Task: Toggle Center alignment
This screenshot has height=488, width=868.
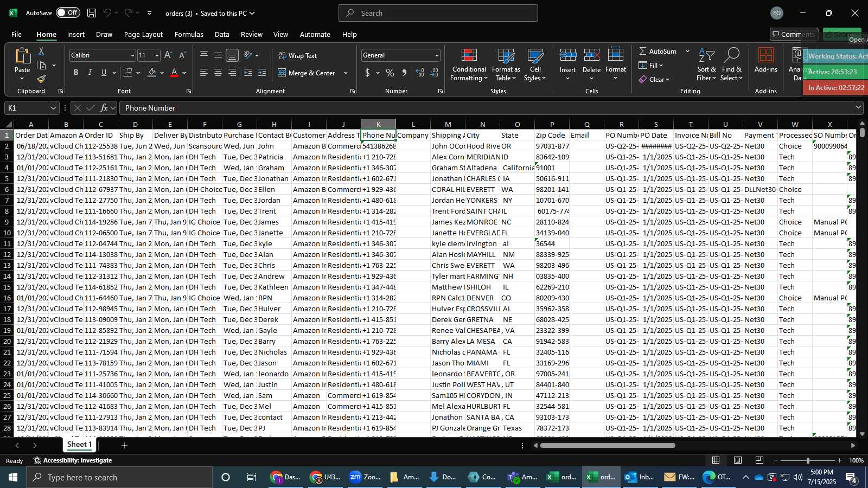Action: pyautogui.click(x=218, y=73)
